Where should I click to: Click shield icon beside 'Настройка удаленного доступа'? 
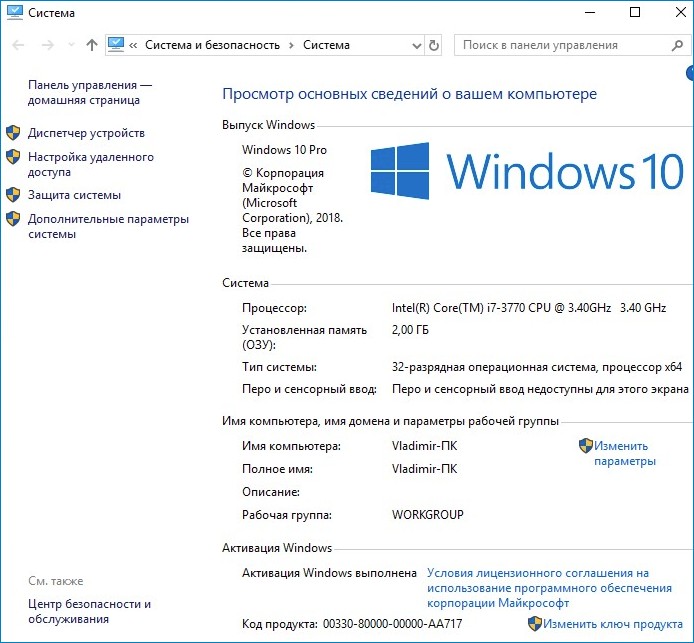pyautogui.click(x=13, y=156)
